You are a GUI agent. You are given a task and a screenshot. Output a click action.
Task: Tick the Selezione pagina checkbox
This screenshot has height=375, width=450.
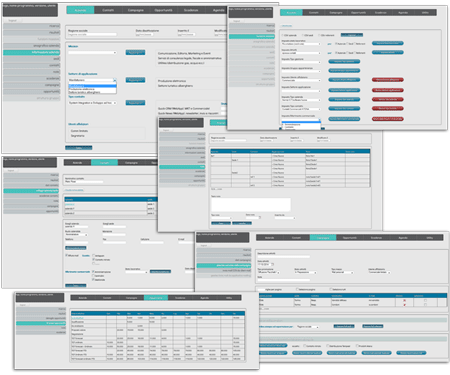pyautogui.click(x=297, y=289)
